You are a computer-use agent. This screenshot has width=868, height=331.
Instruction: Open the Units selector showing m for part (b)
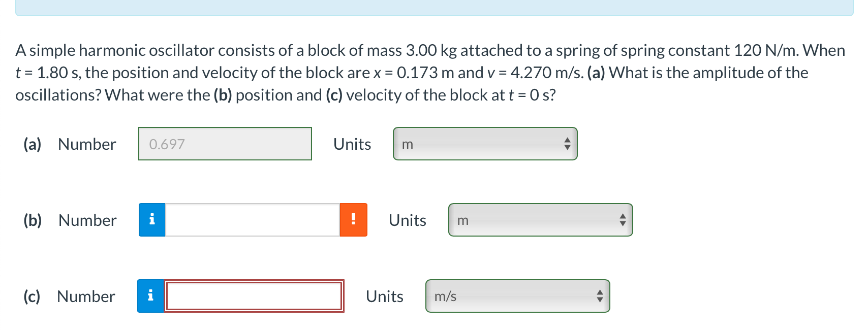click(x=541, y=220)
